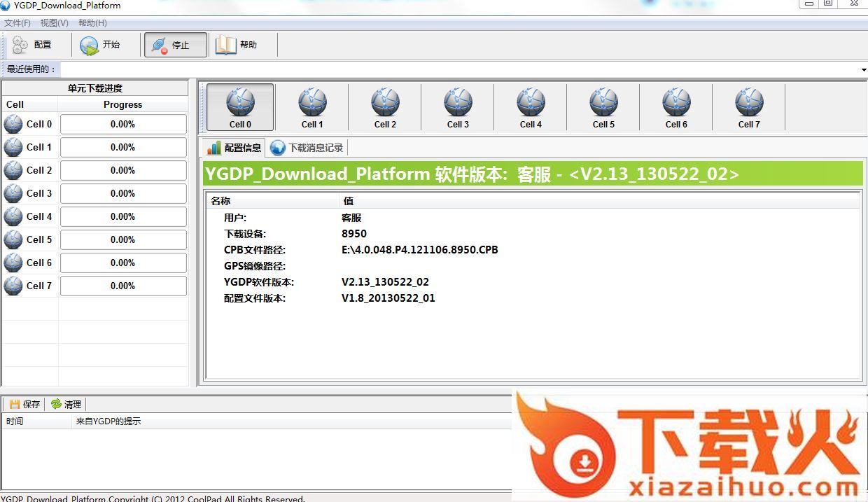868x502 pixels.
Task: Select the GPS镜像路径: row
Action: tap(533, 266)
